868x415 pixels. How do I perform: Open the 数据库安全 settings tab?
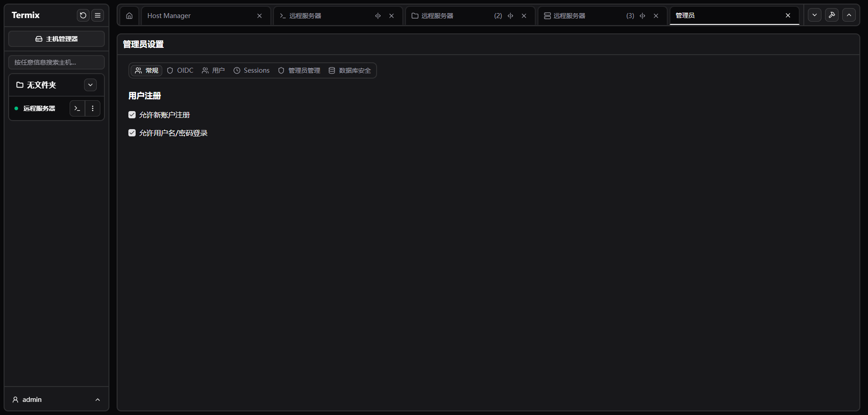point(349,70)
